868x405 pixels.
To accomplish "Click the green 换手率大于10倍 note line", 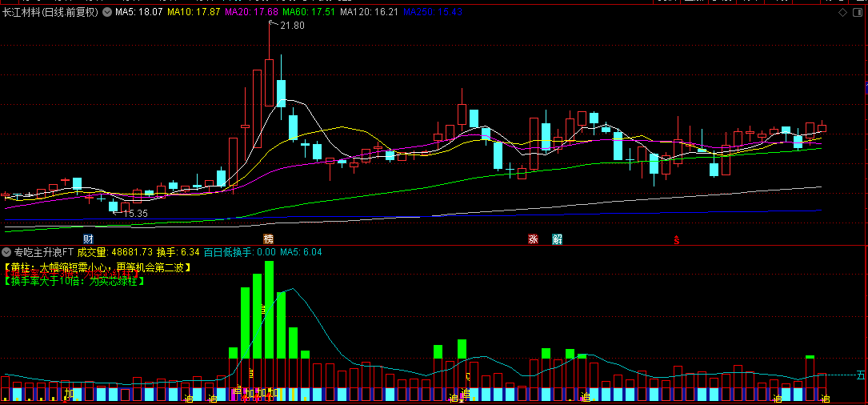I will point(74,281).
